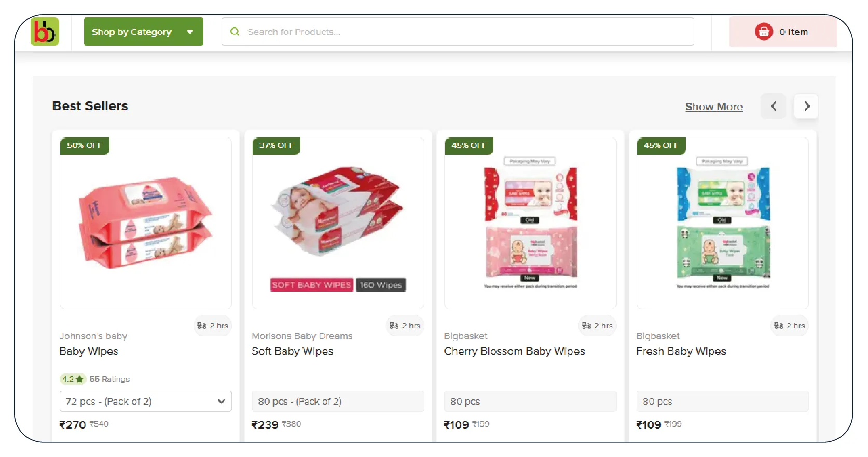868x457 pixels.
Task: Click the Shop by Category caret arrow
Action: [190, 32]
